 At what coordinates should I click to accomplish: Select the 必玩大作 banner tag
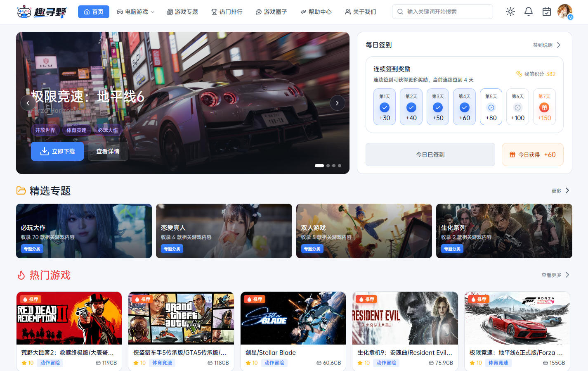[108, 130]
